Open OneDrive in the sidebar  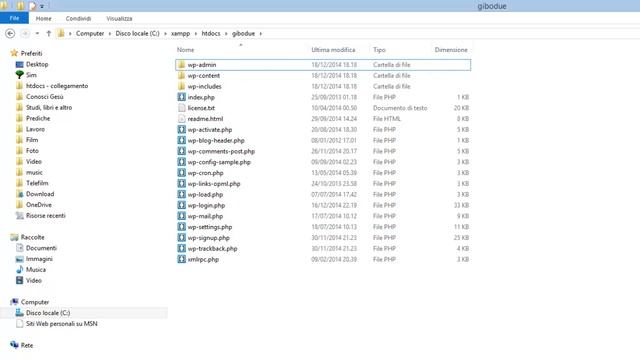[x=39, y=204]
